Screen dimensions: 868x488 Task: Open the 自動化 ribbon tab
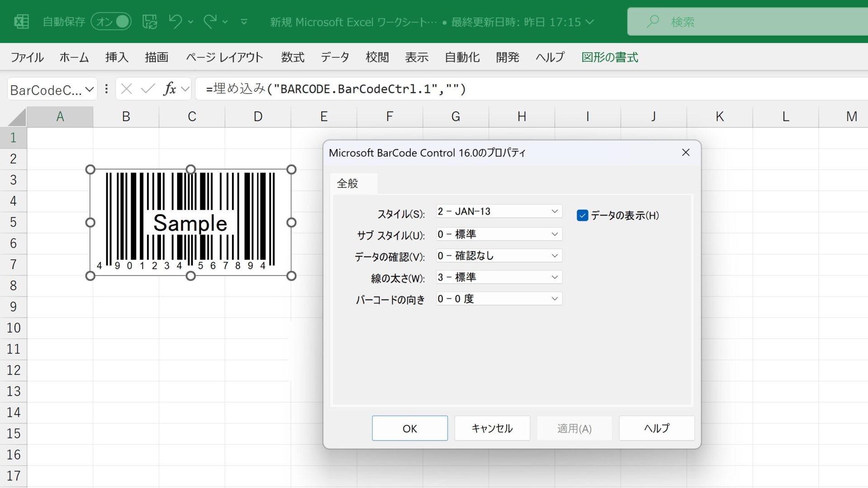point(462,57)
